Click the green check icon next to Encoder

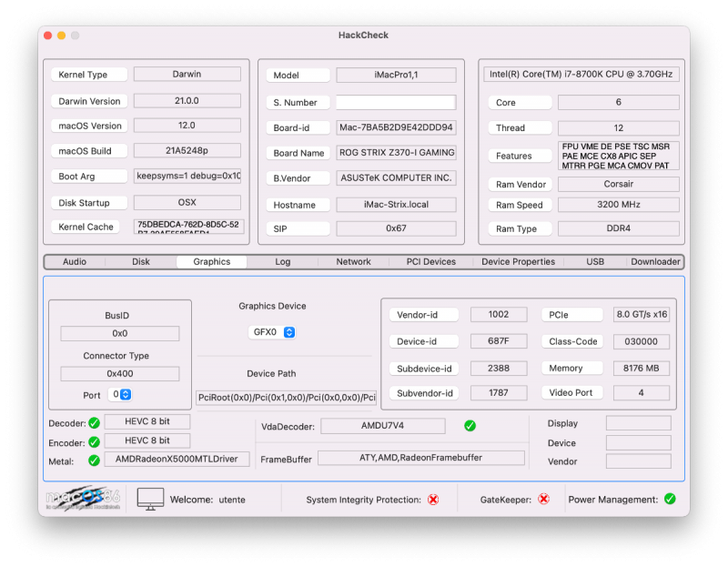95,442
